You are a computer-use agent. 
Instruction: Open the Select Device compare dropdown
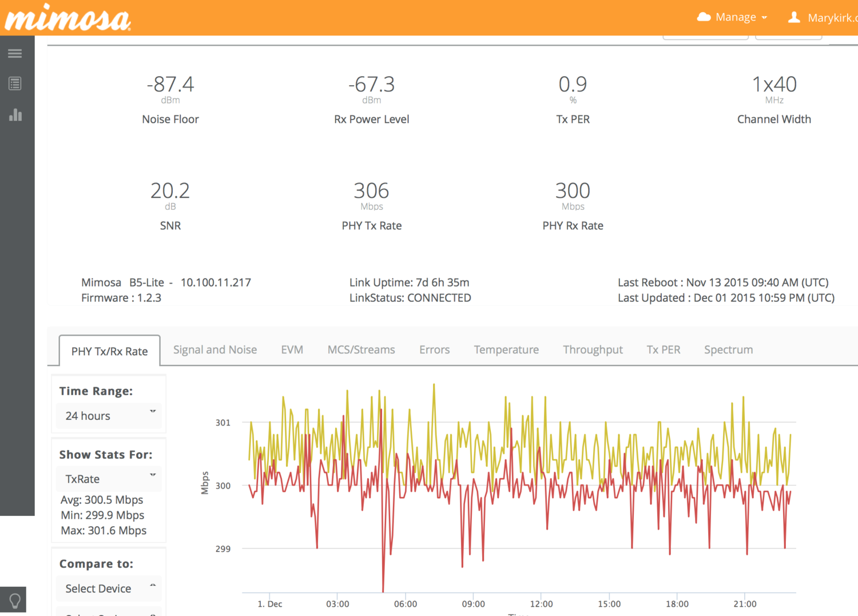[109, 589]
